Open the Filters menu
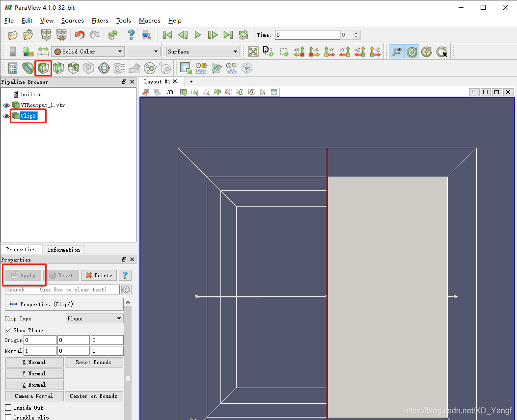The image size is (517, 420). (x=100, y=21)
